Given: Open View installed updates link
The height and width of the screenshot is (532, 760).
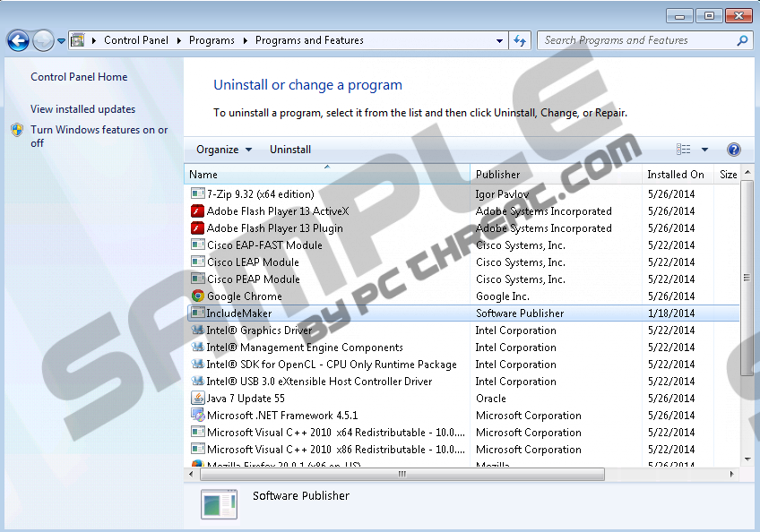Looking at the screenshot, I should [82, 109].
